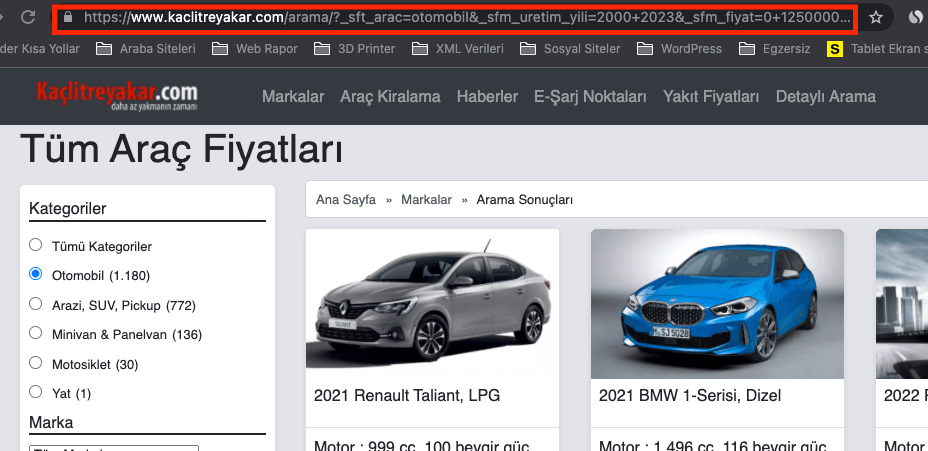Click the padlock site info icon

pos(68,17)
